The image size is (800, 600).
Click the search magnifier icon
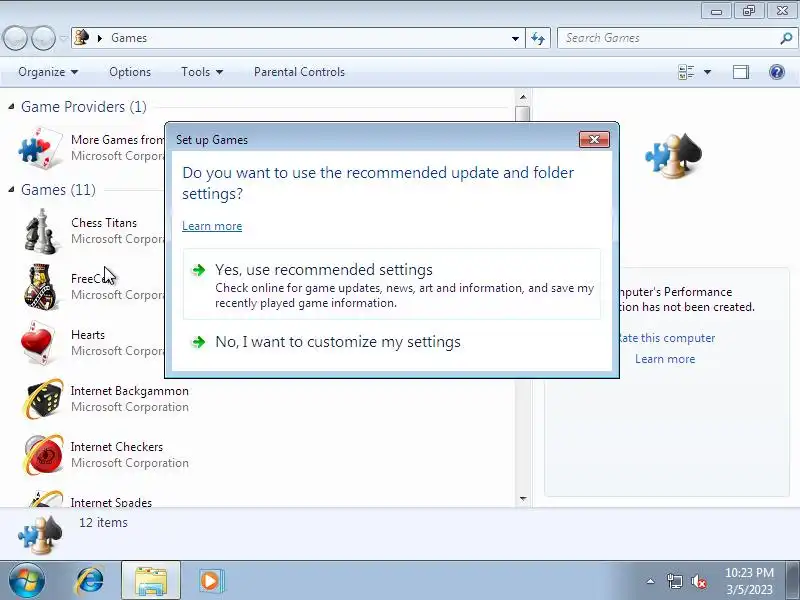pyautogui.click(x=786, y=38)
